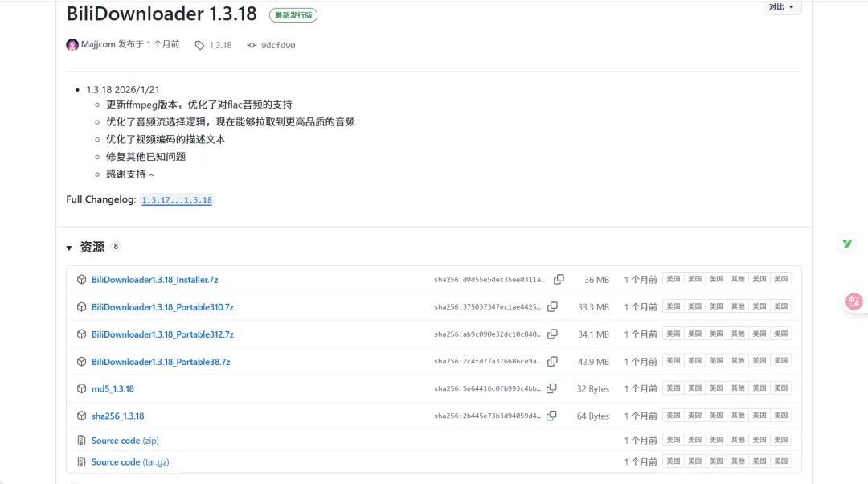The height and width of the screenshot is (484, 868).
Task: Open the 1.3.18 tag link
Action: tap(220, 45)
